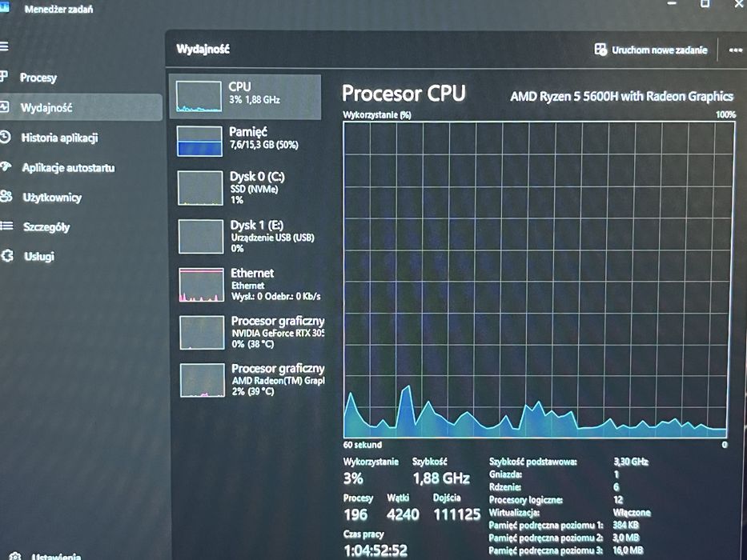Select Dysk 1 (E:) USB device

pos(249,236)
